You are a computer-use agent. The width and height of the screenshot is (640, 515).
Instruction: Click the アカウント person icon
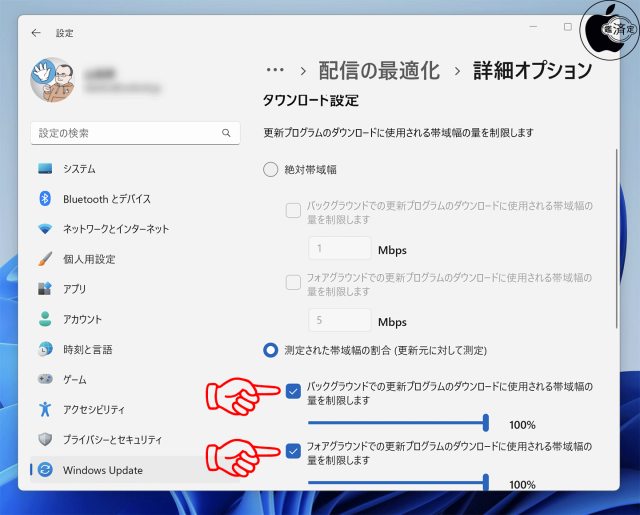click(45, 319)
